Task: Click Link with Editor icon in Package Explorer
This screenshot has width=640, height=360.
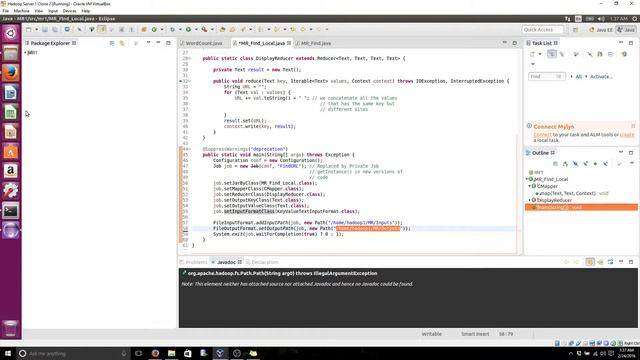Action: coord(122,43)
